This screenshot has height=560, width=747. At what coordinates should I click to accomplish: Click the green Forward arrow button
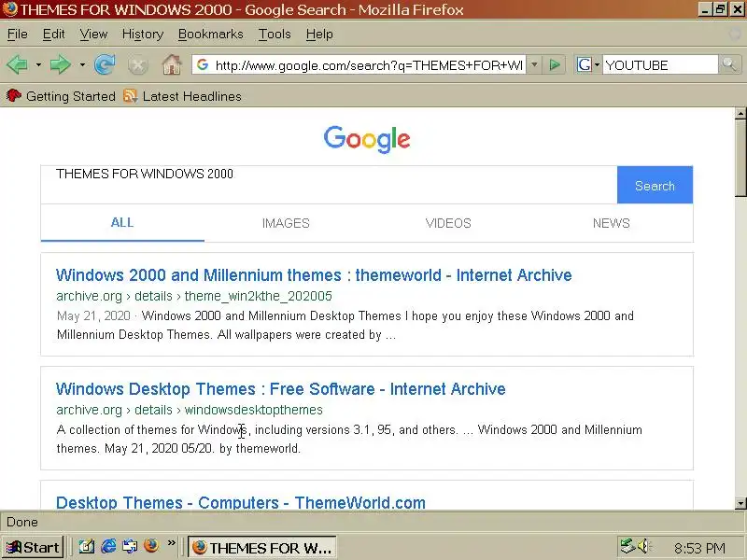pos(60,64)
